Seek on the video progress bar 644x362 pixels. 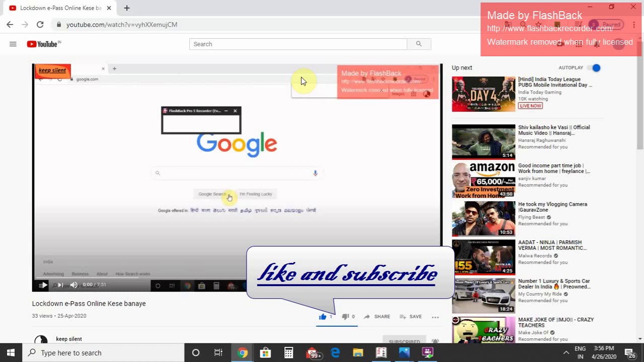(x=236, y=278)
